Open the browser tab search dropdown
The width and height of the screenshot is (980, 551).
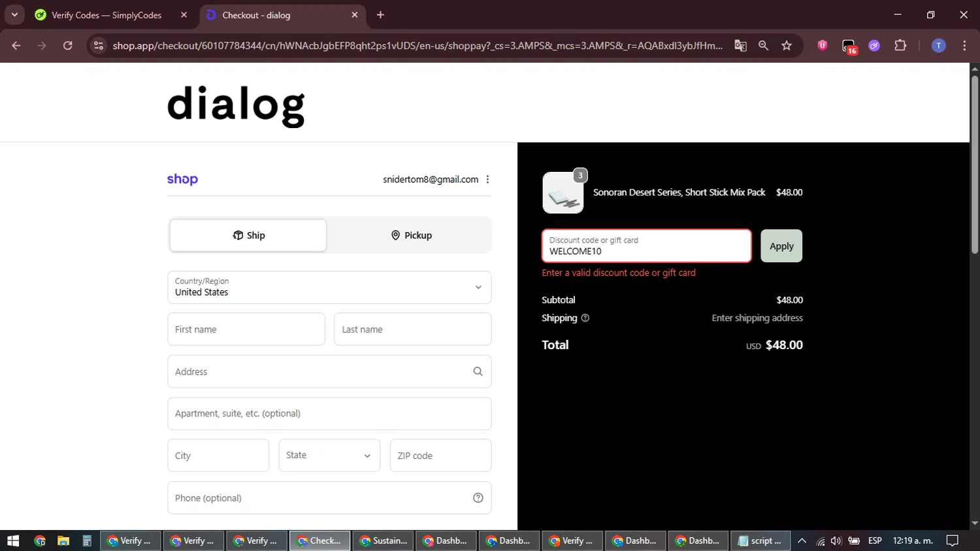[14, 14]
